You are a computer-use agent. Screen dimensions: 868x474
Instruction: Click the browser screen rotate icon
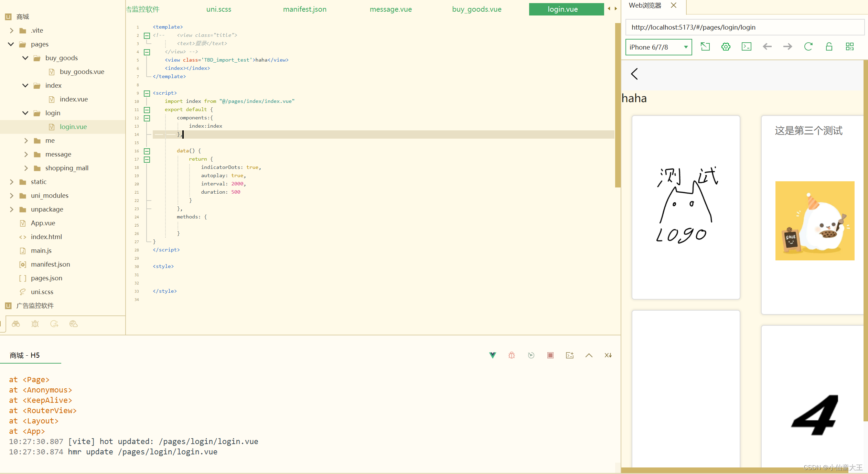(x=705, y=47)
